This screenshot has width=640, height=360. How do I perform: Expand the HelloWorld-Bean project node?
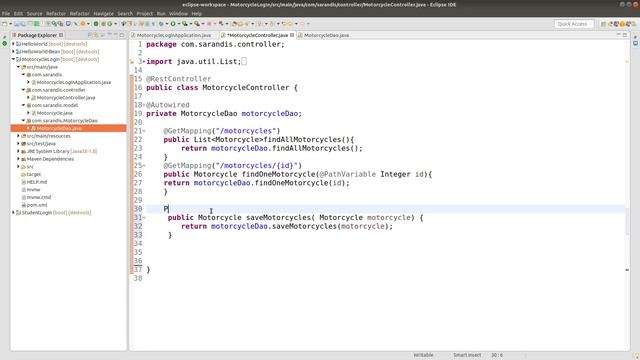pyautogui.click(x=13, y=51)
